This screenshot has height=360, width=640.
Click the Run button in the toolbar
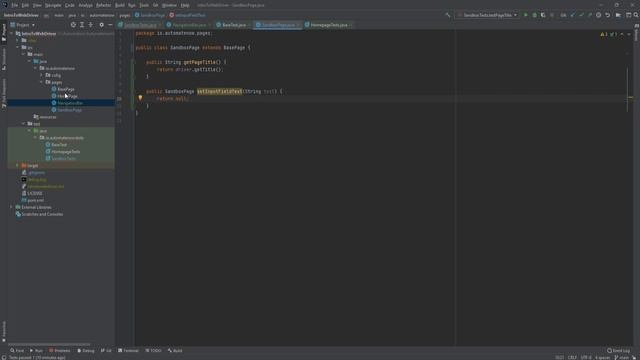tap(526, 15)
